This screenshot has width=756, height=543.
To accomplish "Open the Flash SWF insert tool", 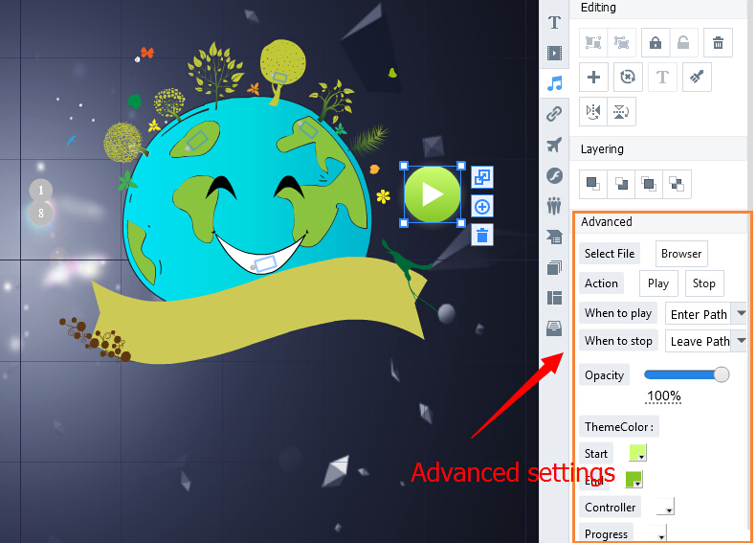I will [x=554, y=175].
